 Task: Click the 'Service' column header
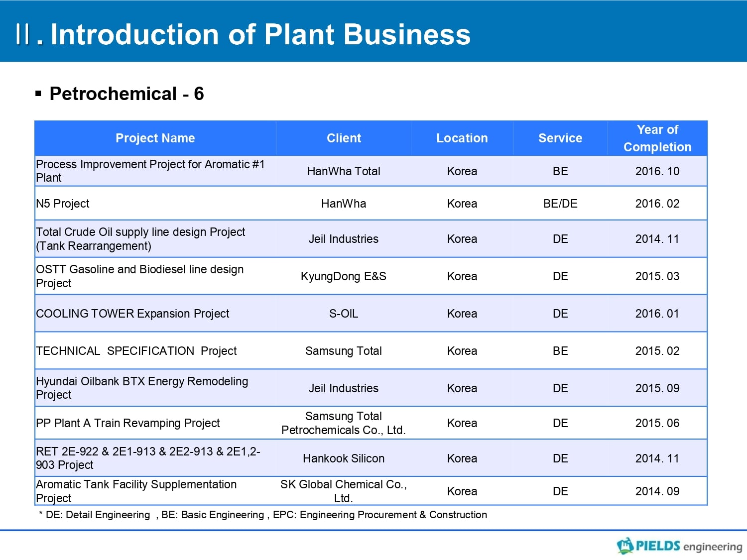(x=560, y=138)
